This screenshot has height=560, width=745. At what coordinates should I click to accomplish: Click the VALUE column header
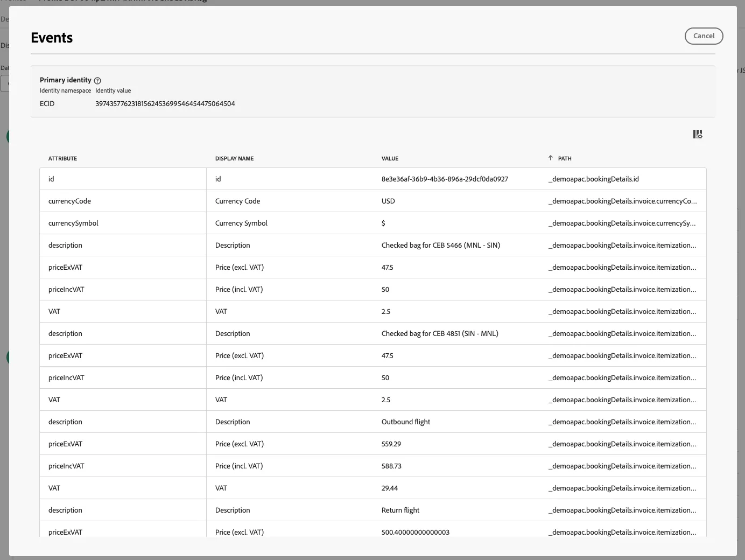click(390, 159)
